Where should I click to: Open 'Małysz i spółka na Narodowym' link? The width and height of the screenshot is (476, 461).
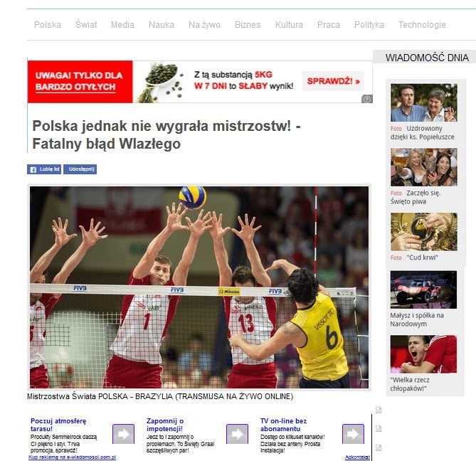pos(423,290)
